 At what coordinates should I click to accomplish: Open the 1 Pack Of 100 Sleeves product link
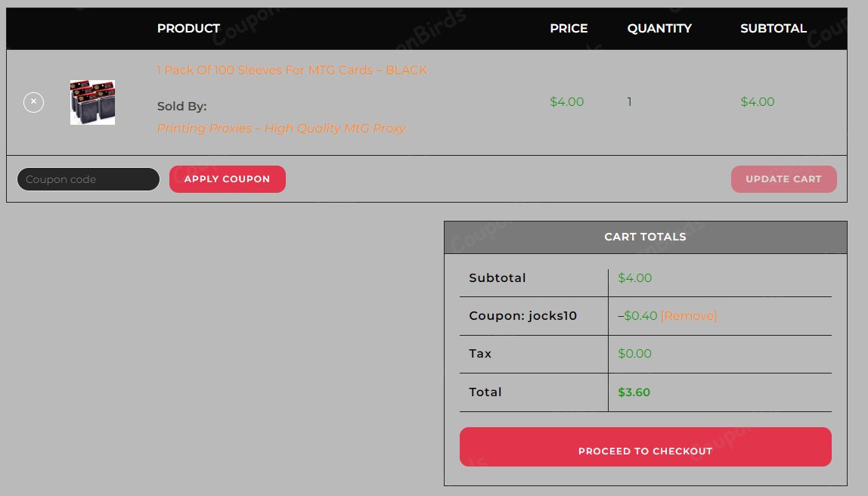click(x=292, y=70)
